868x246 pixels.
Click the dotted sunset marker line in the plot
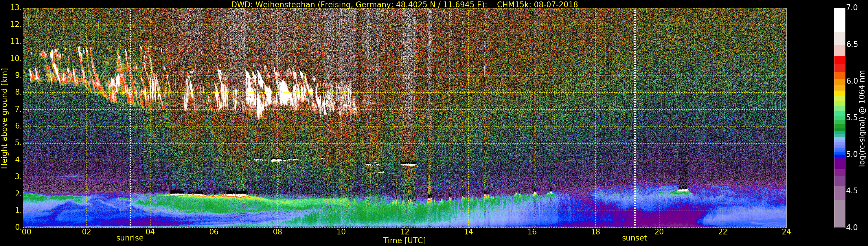click(x=635, y=118)
